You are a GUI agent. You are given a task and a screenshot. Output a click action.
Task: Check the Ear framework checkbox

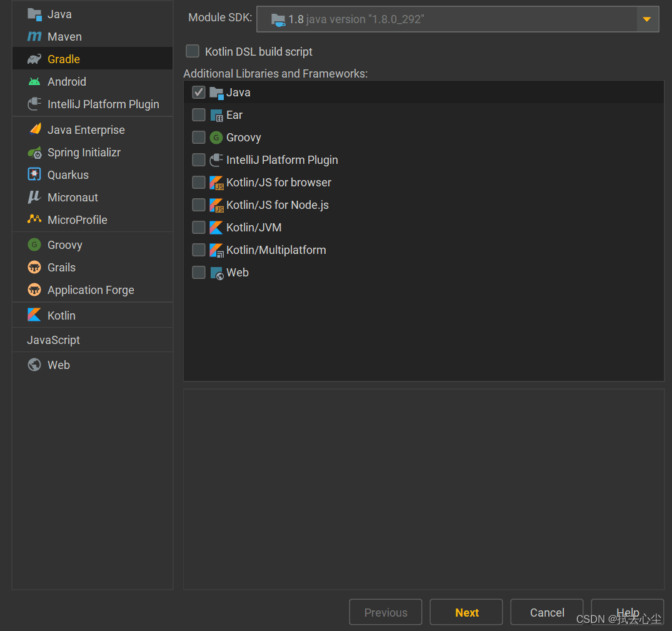click(199, 115)
